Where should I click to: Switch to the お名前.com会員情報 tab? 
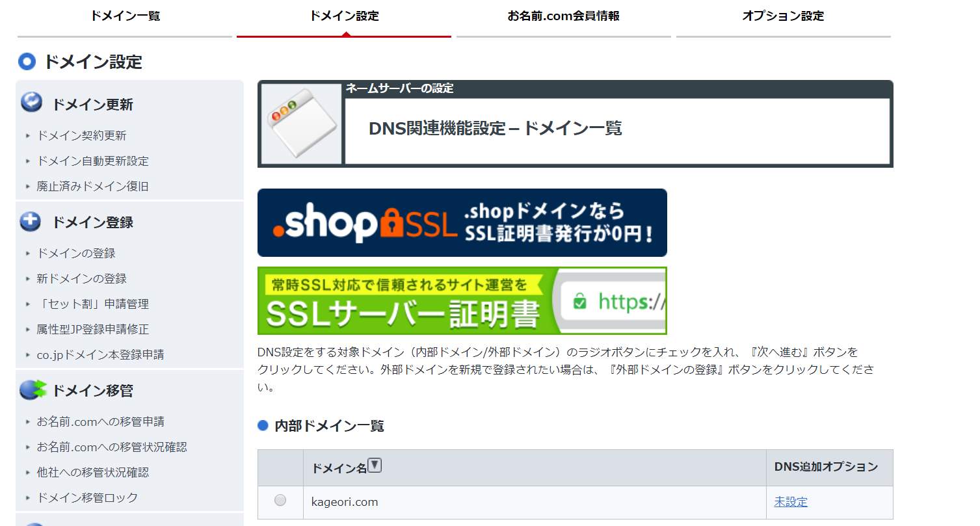tap(563, 16)
